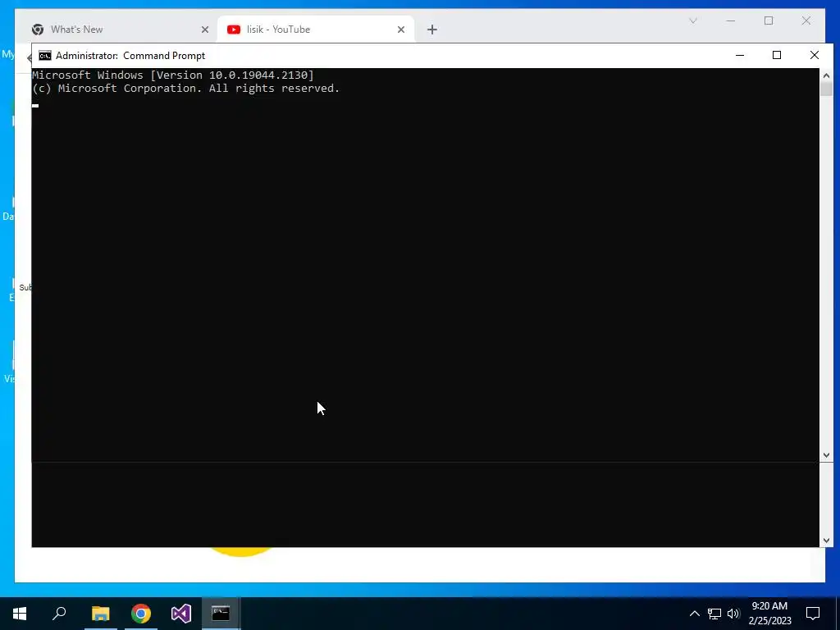Click the Command Prompt title bar icon

pos(45,56)
